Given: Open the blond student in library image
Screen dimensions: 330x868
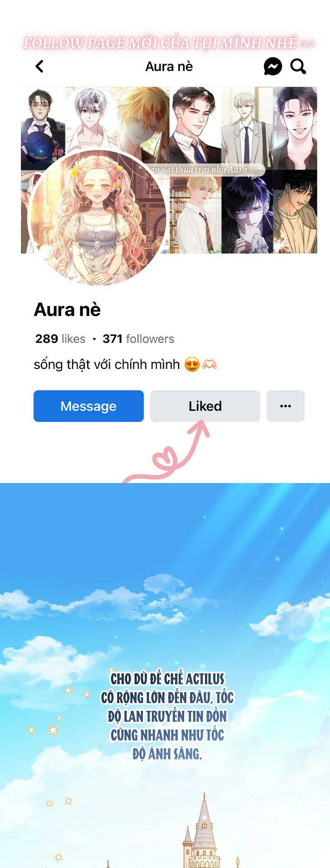Looking at the screenshot, I should (x=195, y=213).
